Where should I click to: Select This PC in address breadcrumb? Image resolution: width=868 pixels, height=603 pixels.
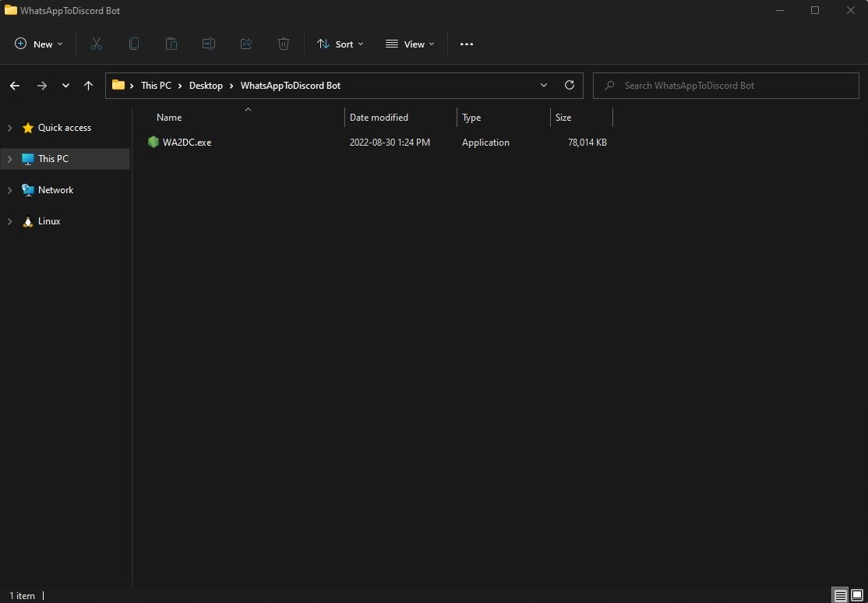156,86
